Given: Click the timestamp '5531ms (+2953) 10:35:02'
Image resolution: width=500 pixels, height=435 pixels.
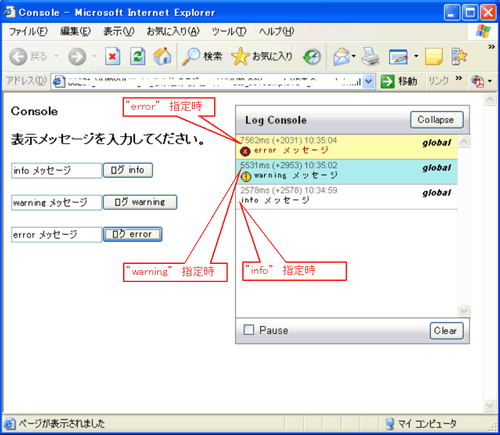Looking at the screenshot, I should (289, 165).
